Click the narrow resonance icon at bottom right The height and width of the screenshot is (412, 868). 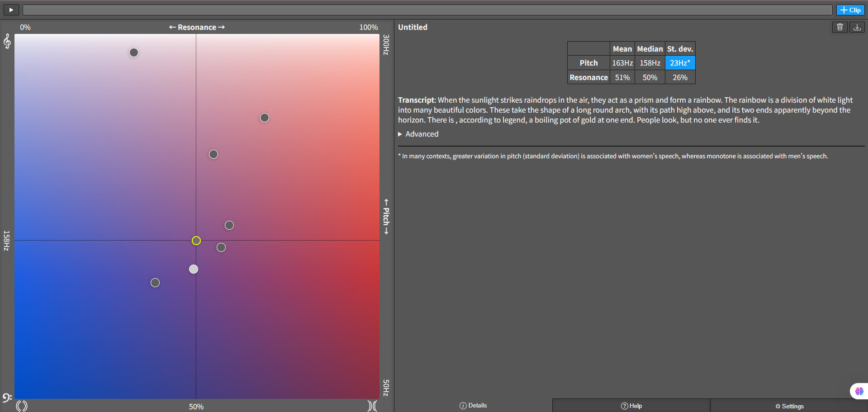point(372,406)
